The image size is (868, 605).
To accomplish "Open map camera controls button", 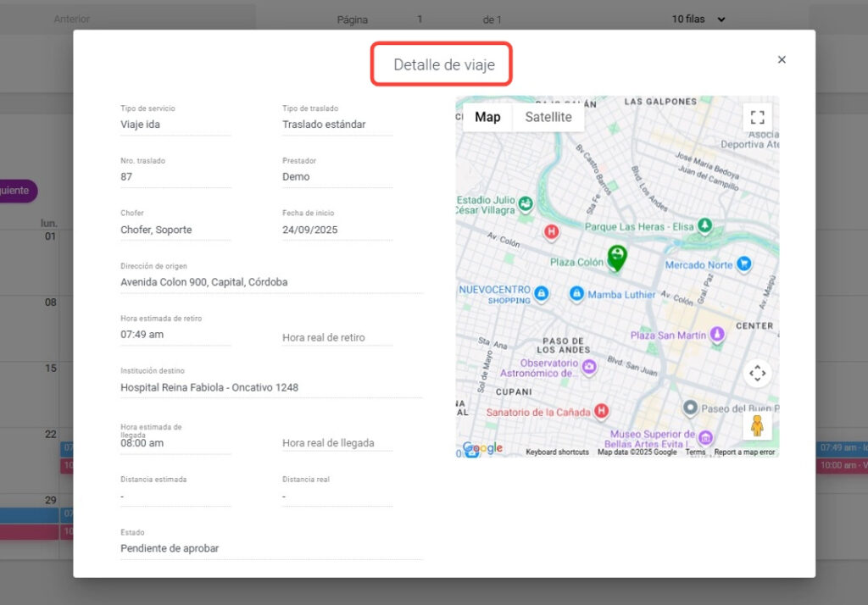I will (757, 373).
